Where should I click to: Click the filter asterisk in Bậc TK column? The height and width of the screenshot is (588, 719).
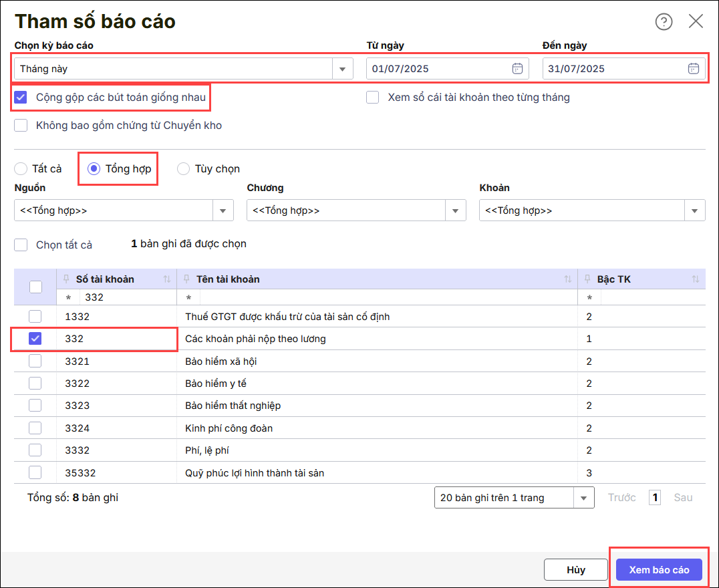tap(589, 297)
